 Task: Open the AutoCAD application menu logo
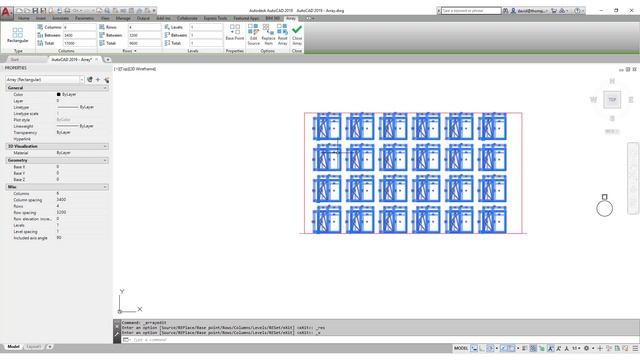(6, 12)
